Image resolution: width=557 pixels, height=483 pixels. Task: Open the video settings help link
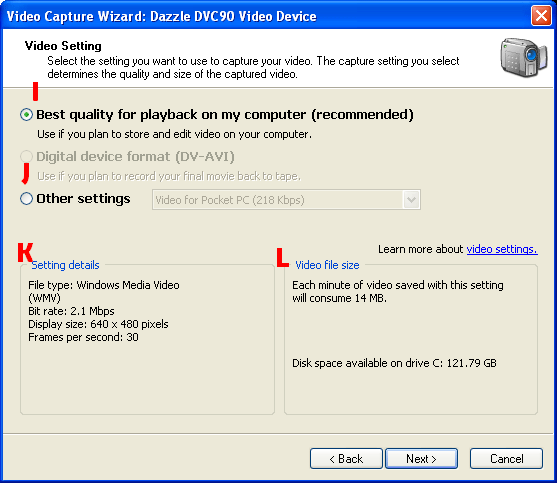502,249
